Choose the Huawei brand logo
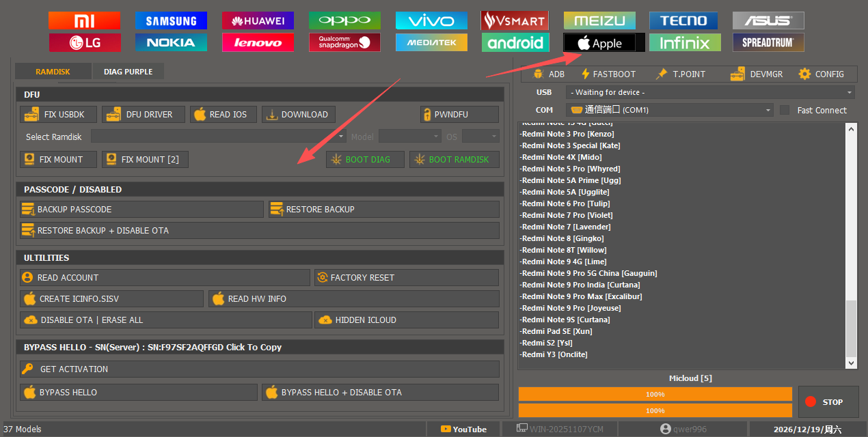The height and width of the screenshot is (437, 868). tap(258, 20)
